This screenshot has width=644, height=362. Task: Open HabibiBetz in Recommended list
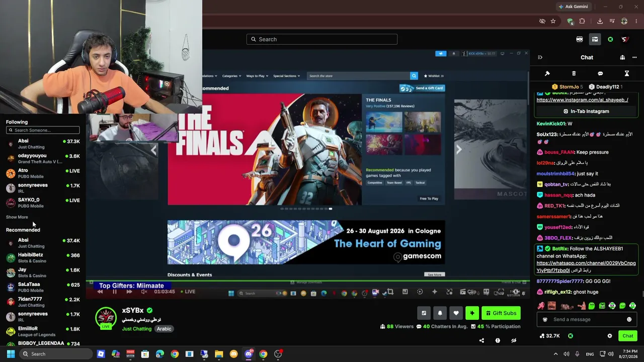pyautogui.click(x=43, y=257)
